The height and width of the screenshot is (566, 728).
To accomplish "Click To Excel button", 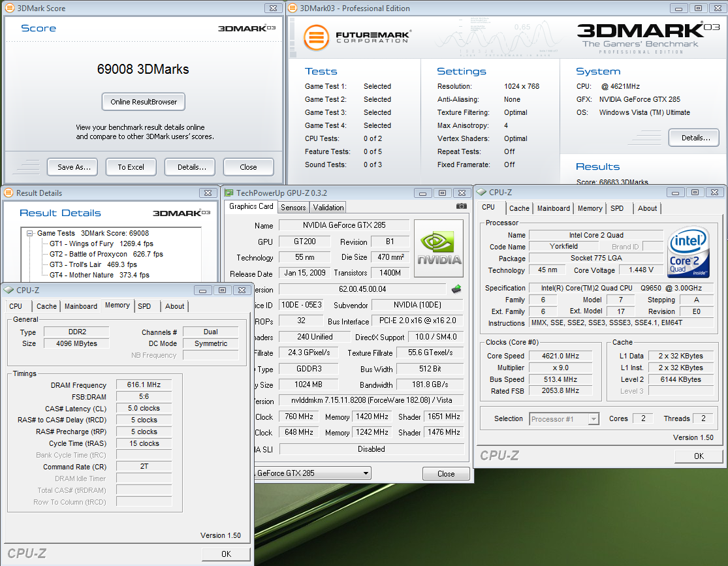I will tap(131, 167).
